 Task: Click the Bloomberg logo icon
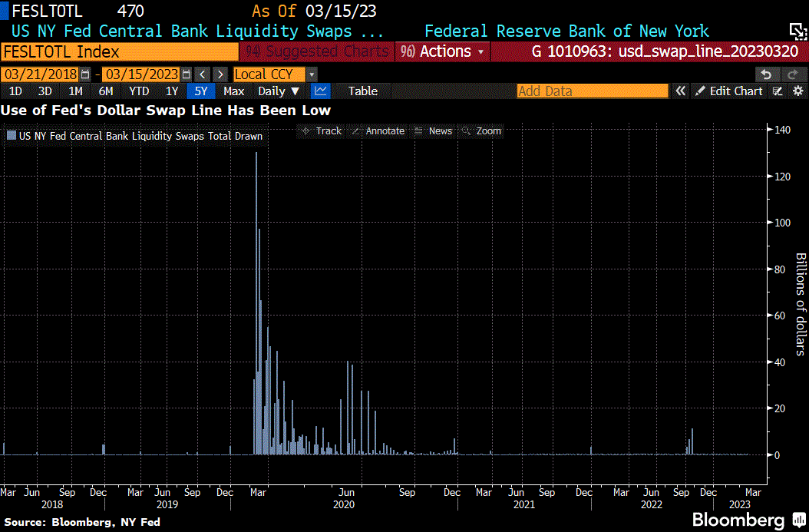pos(799,519)
